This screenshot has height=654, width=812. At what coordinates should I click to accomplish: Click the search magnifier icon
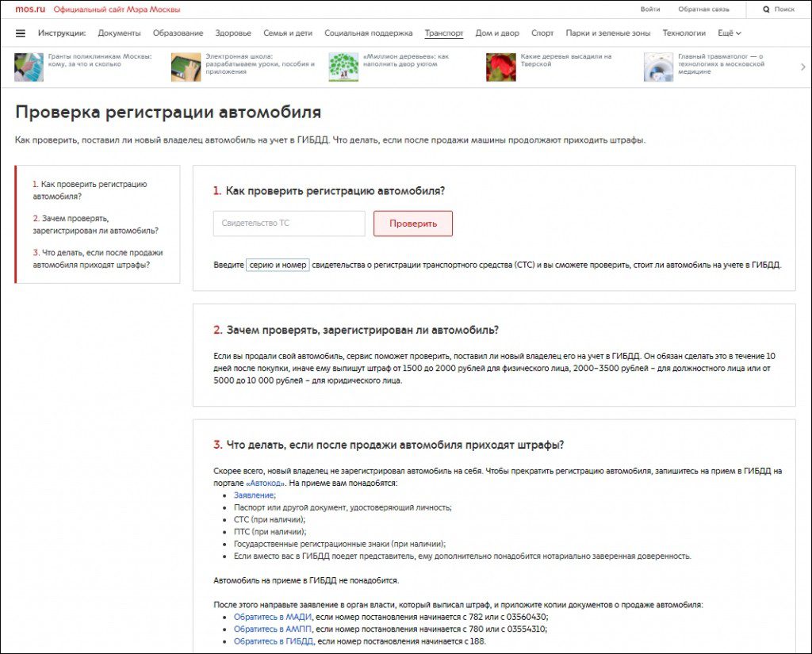click(766, 10)
